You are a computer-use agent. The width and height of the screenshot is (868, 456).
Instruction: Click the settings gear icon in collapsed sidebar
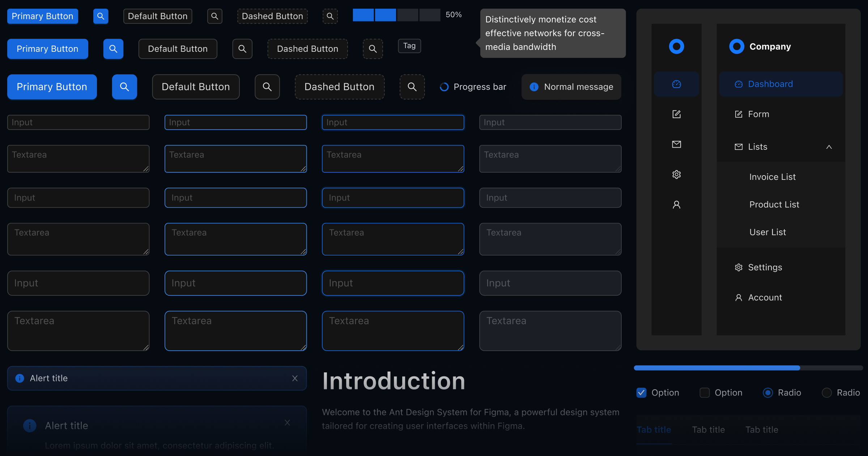tap(676, 174)
